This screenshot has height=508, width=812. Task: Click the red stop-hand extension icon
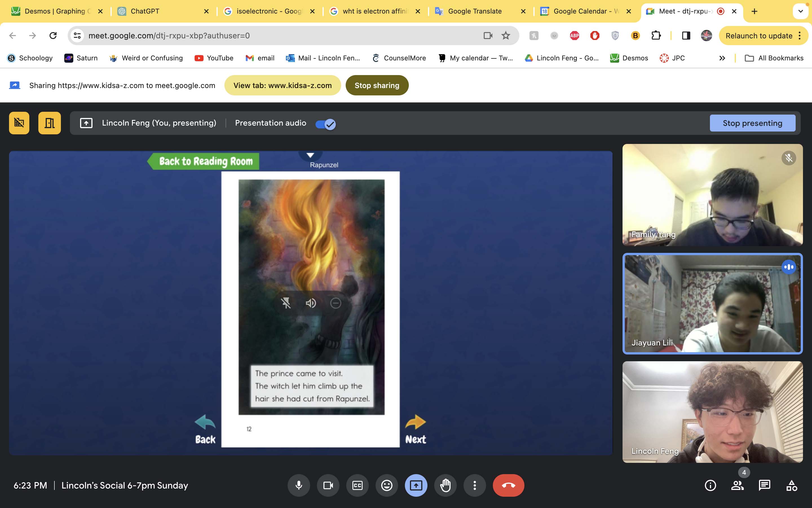(x=595, y=35)
